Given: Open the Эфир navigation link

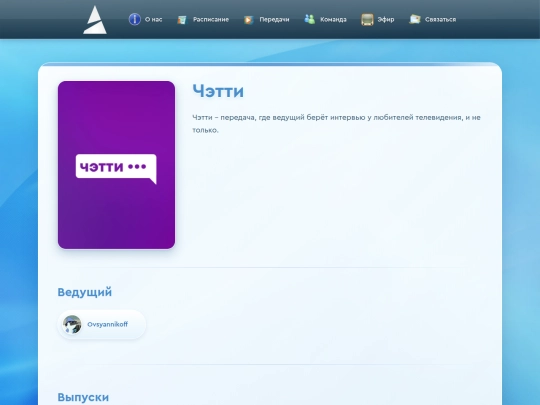Looking at the screenshot, I should point(386,20).
